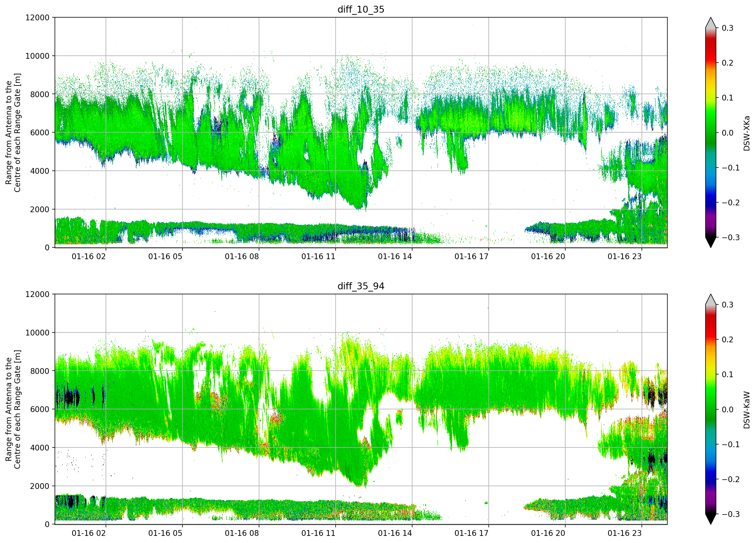756x543 pixels.
Task: Click the "diff_10_35" plot title
Action: pyautogui.click(x=361, y=9)
